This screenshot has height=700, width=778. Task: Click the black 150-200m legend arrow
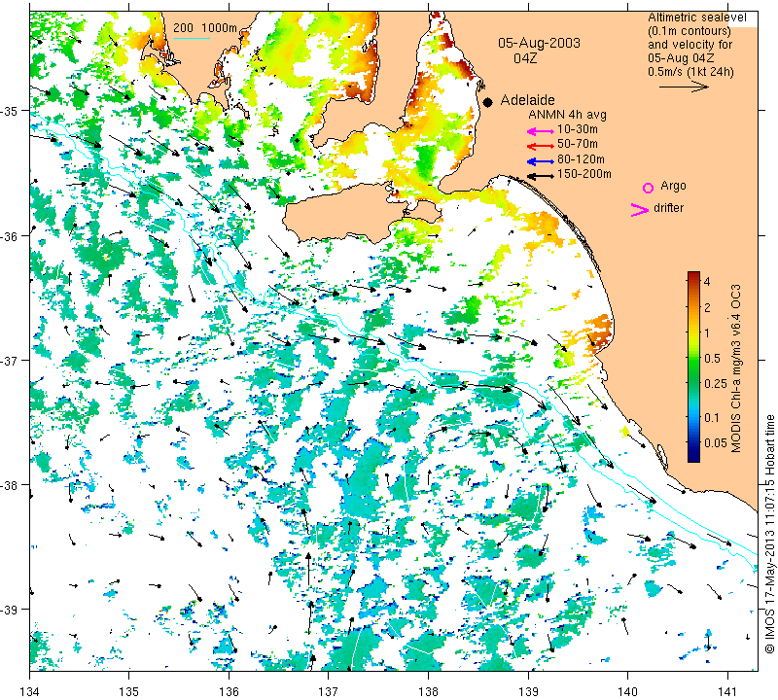[541, 176]
